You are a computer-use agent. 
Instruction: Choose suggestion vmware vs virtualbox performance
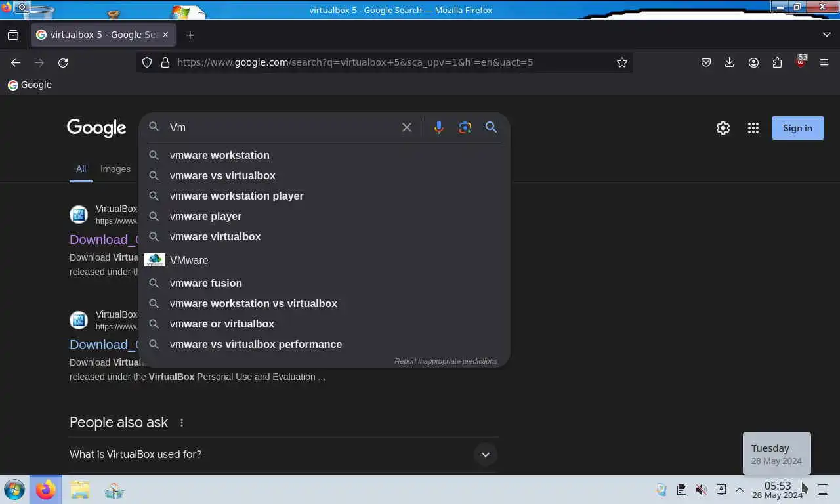point(324,344)
